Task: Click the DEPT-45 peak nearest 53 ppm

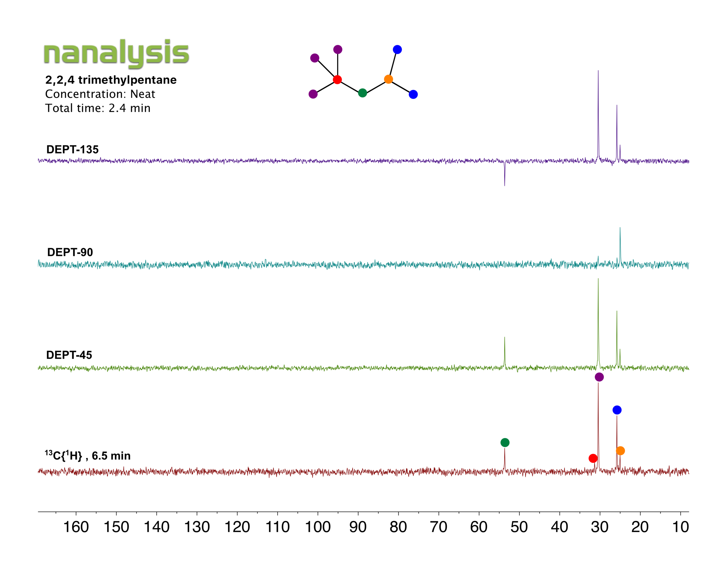Action: 504,352
